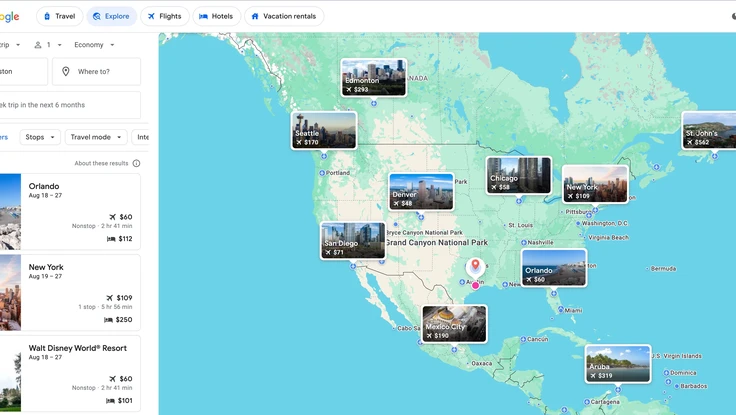Select the Mexico City map card
This screenshot has height=415, width=736.
[x=454, y=324]
